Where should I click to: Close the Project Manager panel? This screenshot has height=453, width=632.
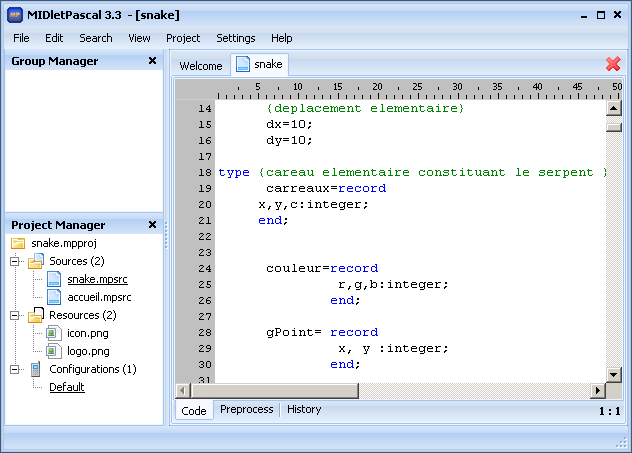click(152, 225)
